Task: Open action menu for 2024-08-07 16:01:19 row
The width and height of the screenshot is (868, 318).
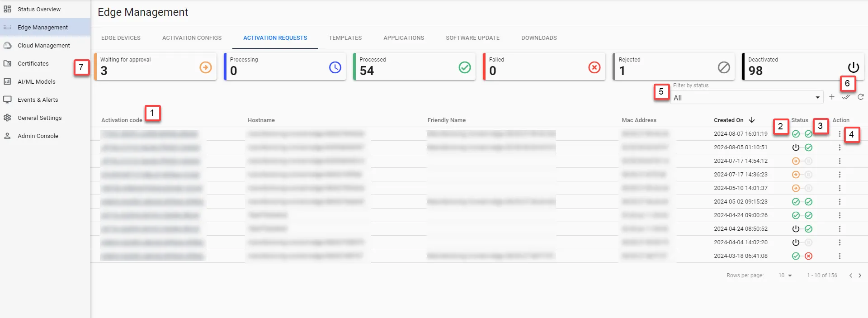Action: 840,134
